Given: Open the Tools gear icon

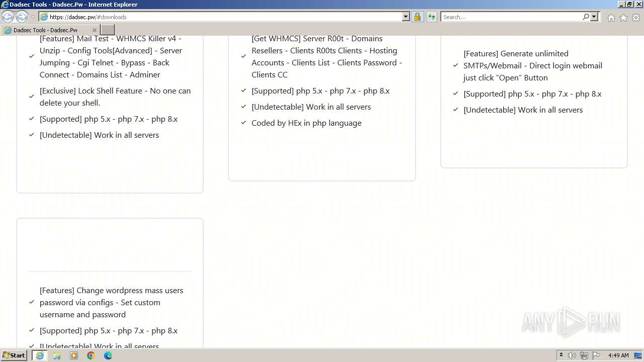Looking at the screenshot, I should pyautogui.click(x=636, y=18).
